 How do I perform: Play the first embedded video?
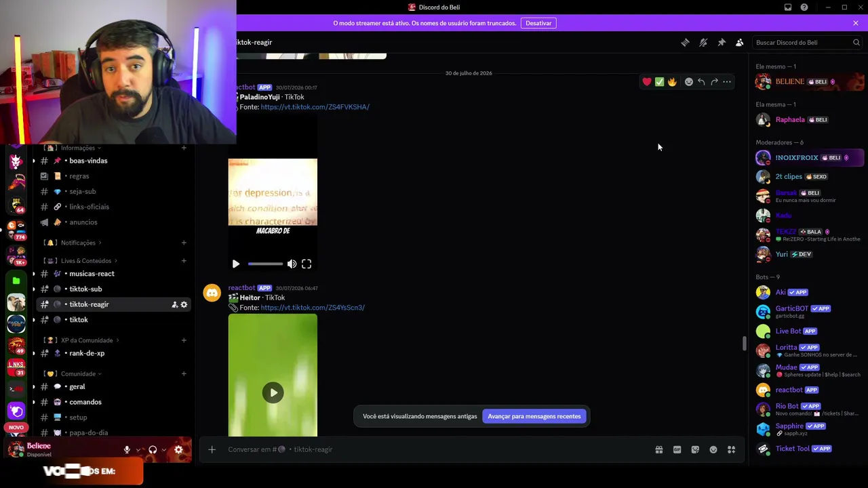tap(236, 264)
